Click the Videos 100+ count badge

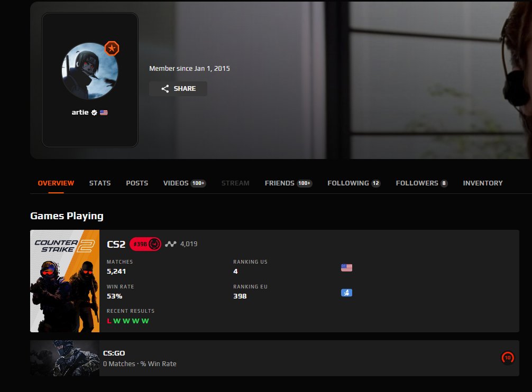[x=198, y=183]
